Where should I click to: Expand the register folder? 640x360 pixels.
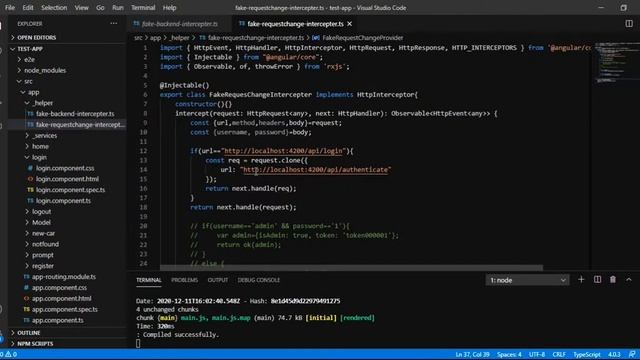click(x=42, y=266)
